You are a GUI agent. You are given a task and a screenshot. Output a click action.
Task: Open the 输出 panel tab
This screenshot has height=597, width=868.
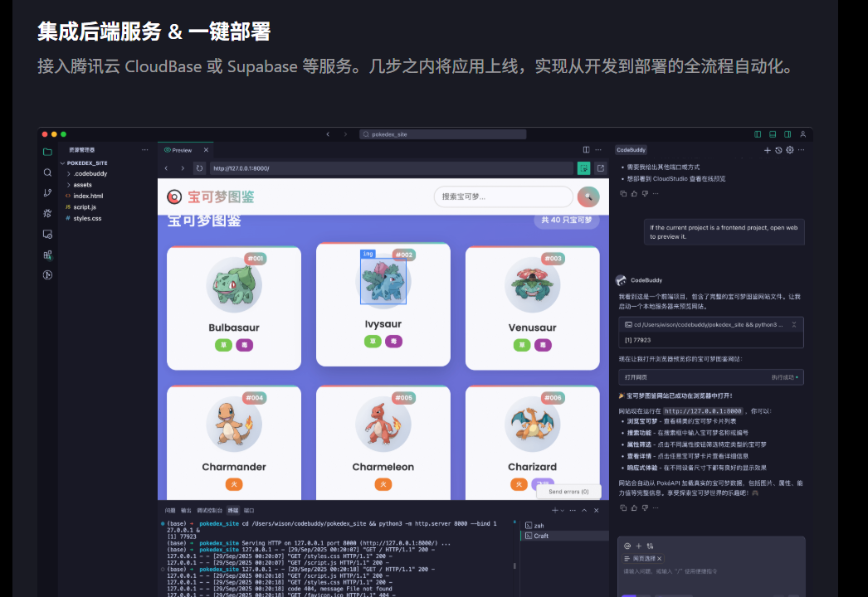click(186, 511)
